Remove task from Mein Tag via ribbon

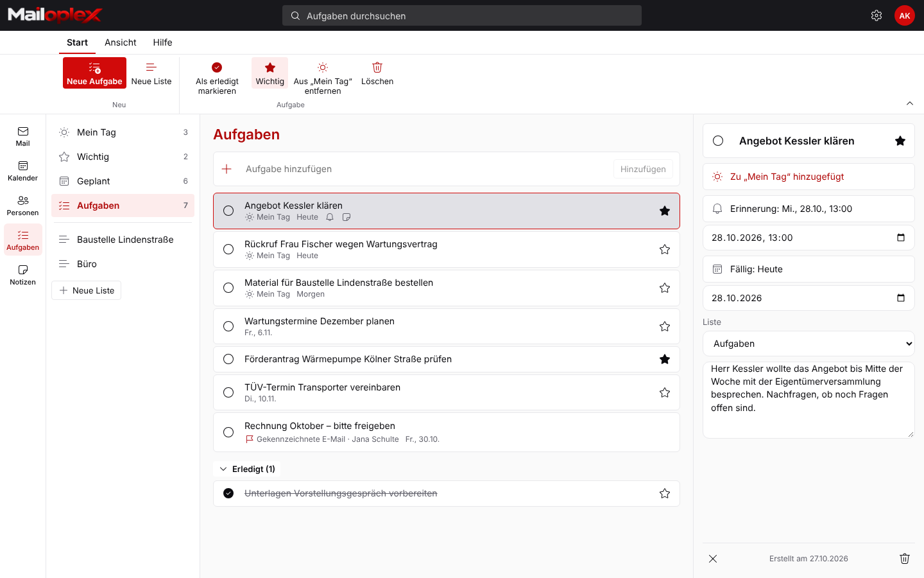[323, 78]
